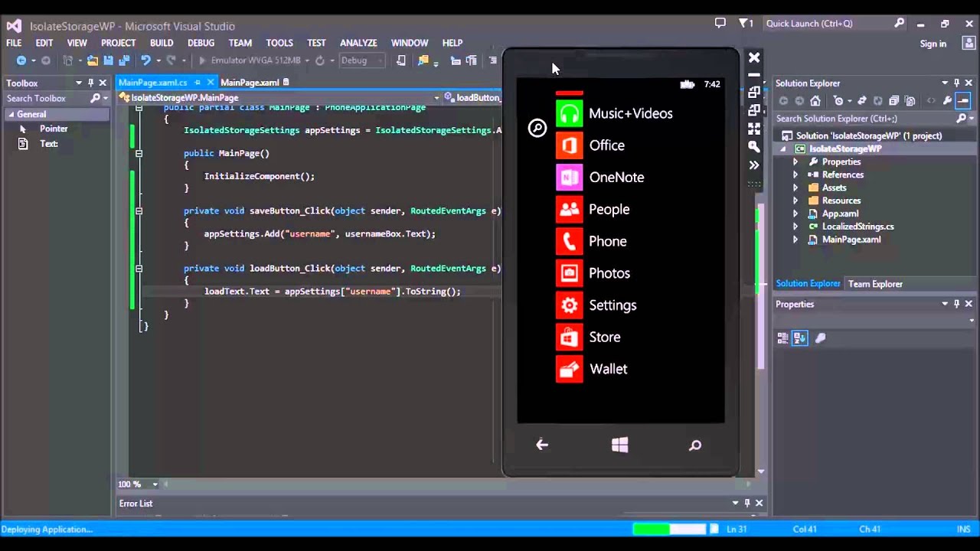980x551 pixels.
Task: Expand MainPage.xaml node in Solution Explorer
Action: coord(795,240)
